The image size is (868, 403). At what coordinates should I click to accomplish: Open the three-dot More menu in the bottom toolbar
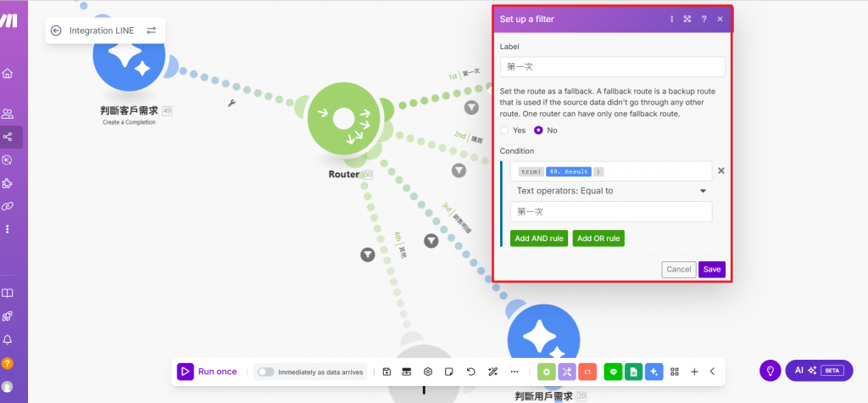click(x=515, y=372)
